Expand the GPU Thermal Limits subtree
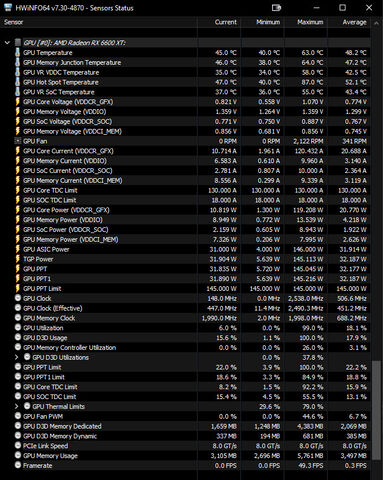Viewport: 383px width, 480px height. pyautogui.click(x=16, y=406)
